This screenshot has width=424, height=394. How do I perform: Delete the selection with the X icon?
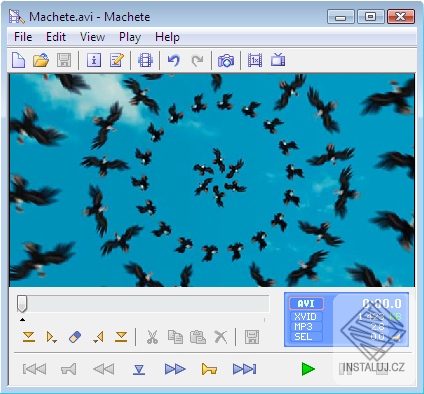220,337
